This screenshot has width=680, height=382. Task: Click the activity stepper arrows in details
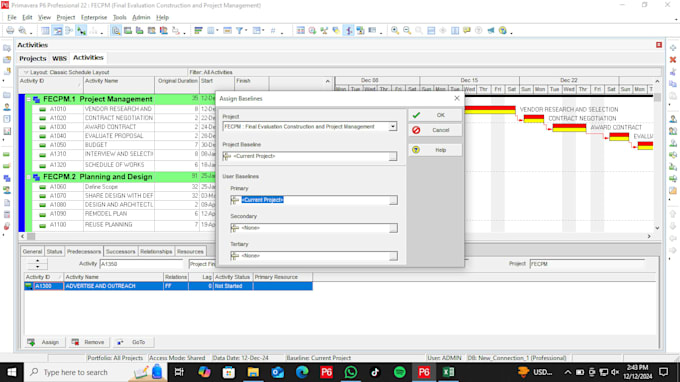(x=37, y=264)
